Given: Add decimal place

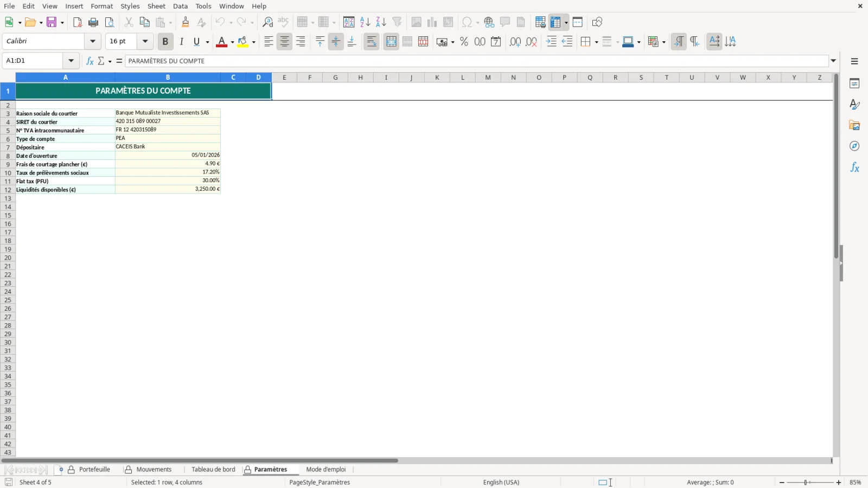Looking at the screenshot, I should (x=515, y=42).
